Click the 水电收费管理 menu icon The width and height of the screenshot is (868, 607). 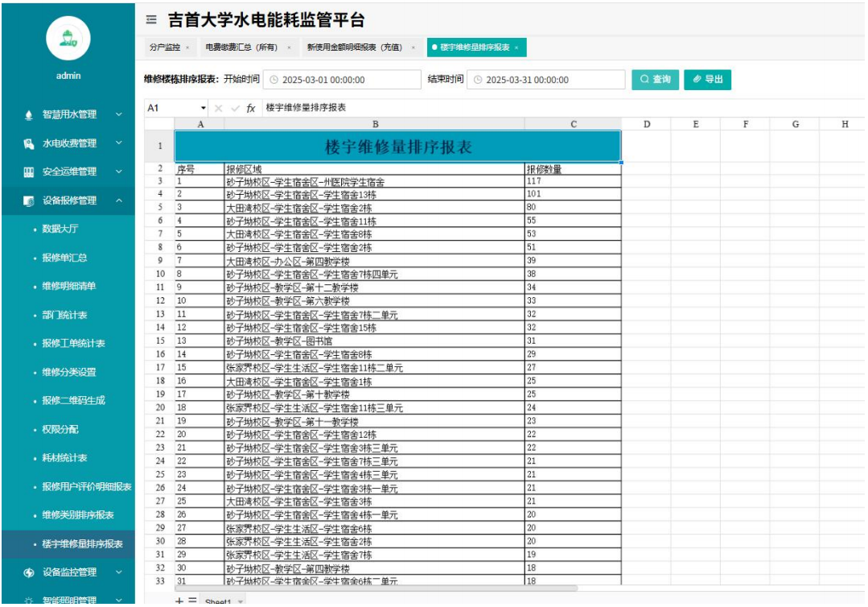tap(29, 143)
